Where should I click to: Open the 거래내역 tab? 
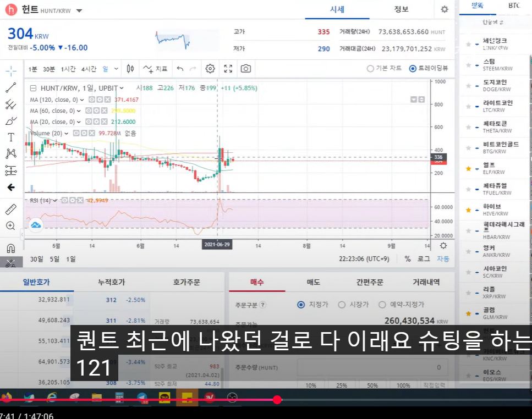click(x=426, y=282)
